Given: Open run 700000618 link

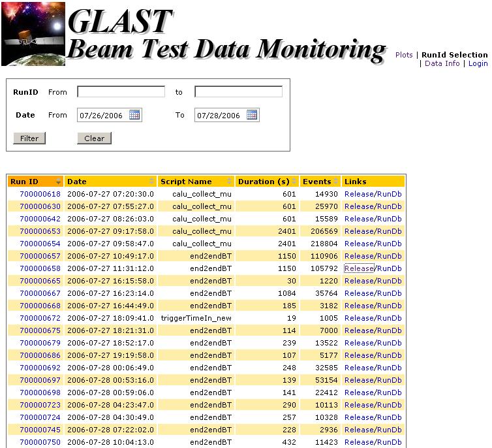Looking at the screenshot, I should [40, 194].
